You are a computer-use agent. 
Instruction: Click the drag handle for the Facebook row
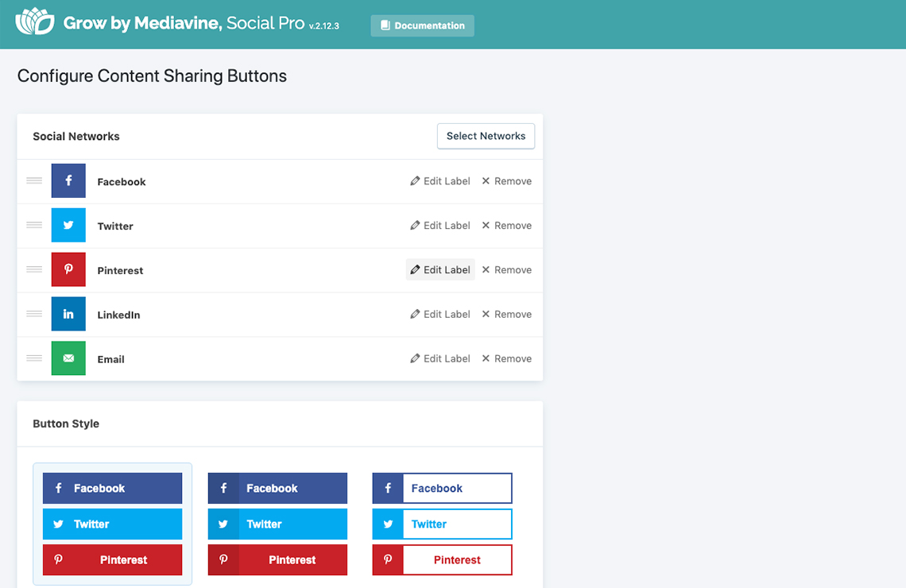point(34,181)
